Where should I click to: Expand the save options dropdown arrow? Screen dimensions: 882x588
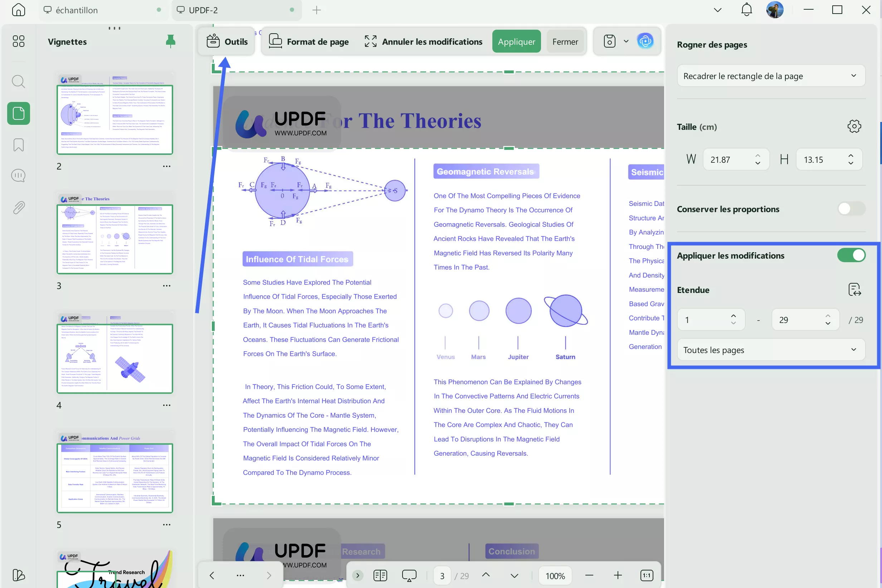click(x=626, y=41)
